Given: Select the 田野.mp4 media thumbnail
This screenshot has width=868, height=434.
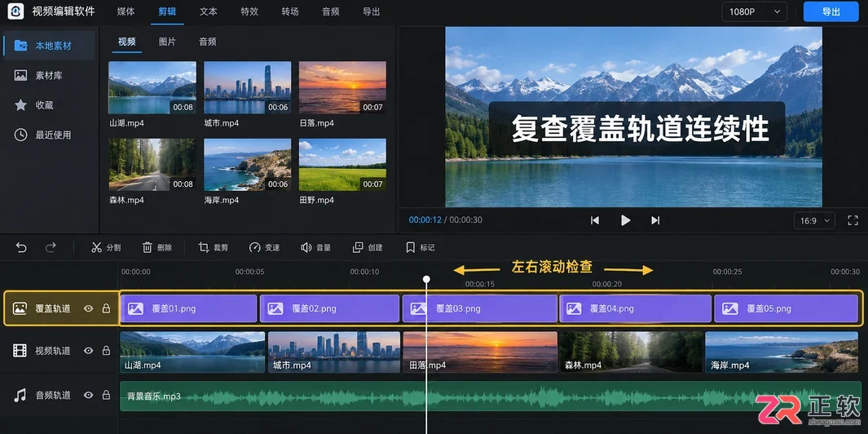Looking at the screenshot, I should coord(342,165).
